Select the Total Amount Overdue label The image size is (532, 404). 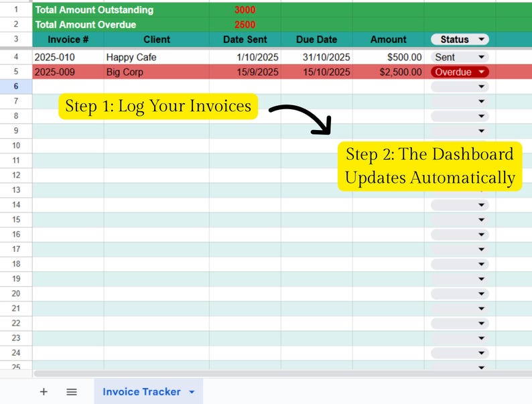(86, 25)
